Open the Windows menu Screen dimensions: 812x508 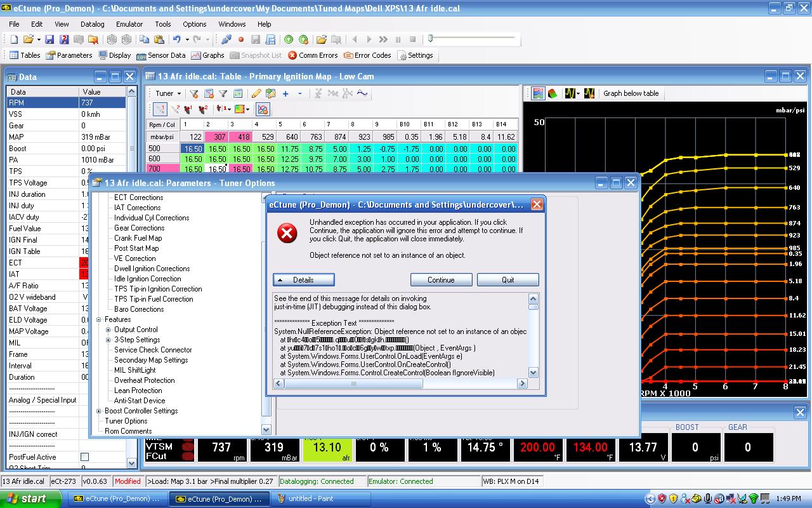click(x=232, y=24)
